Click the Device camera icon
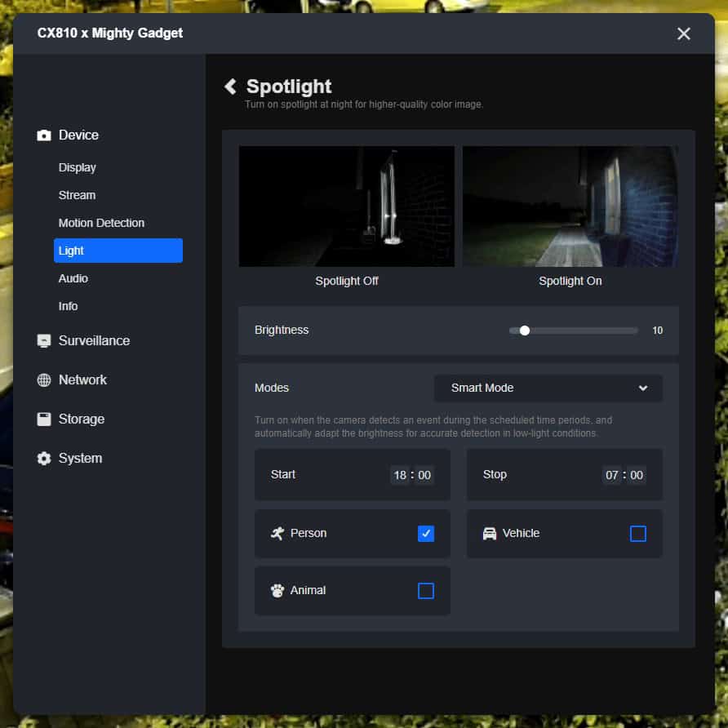The image size is (728, 728). point(44,135)
